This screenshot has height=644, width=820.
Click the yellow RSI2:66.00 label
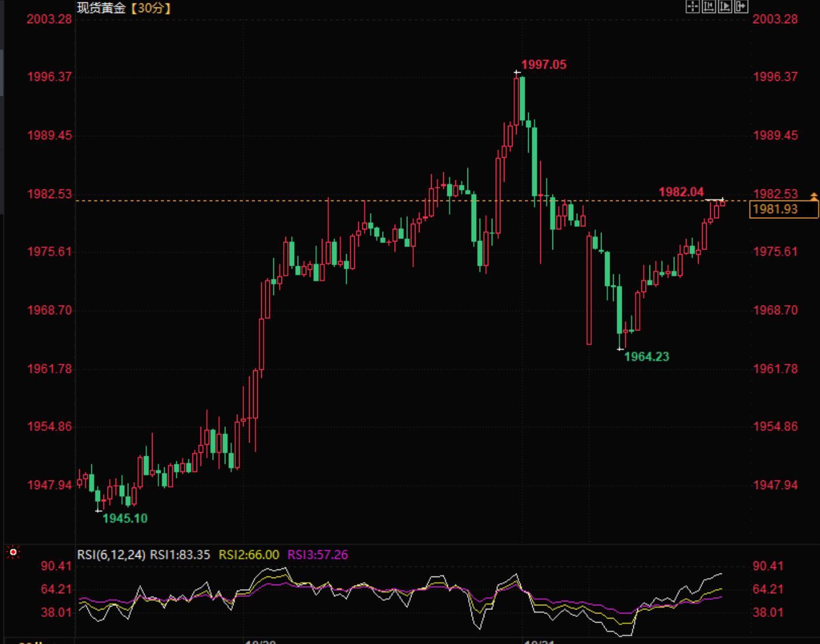tap(248, 554)
